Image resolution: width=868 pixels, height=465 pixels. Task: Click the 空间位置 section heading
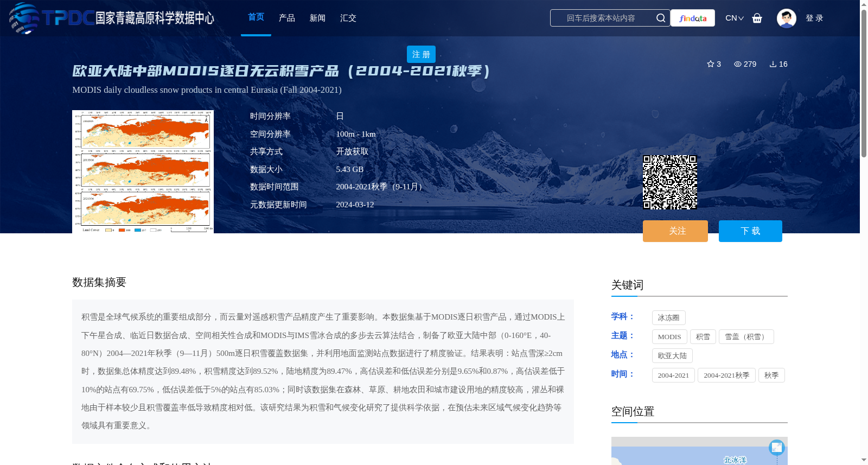coord(633,411)
